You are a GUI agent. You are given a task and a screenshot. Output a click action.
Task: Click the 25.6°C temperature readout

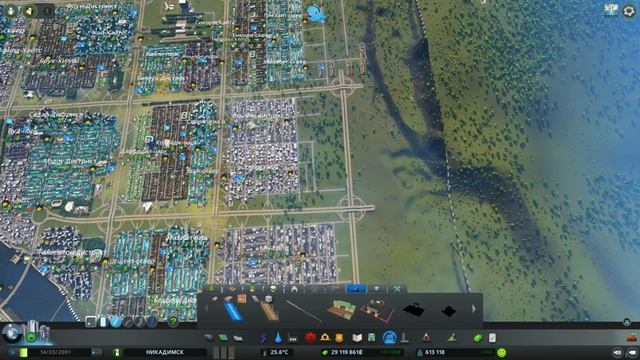(x=279, y=352)
